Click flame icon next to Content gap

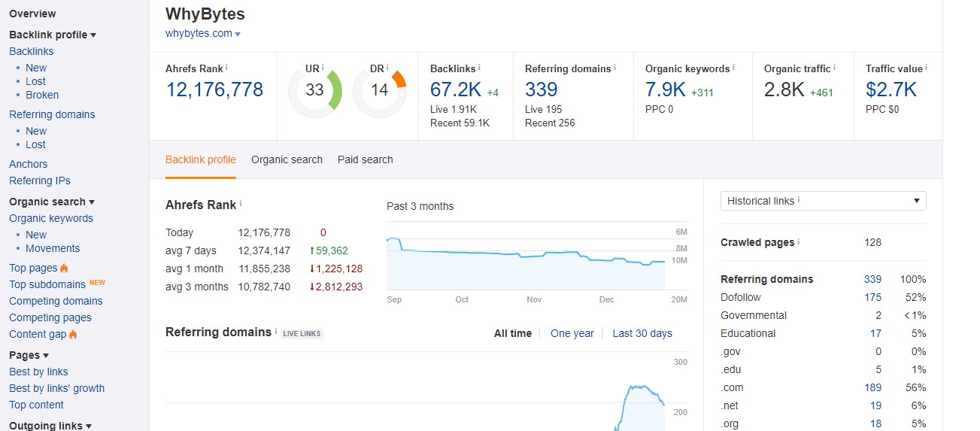(x=73, y=334)
